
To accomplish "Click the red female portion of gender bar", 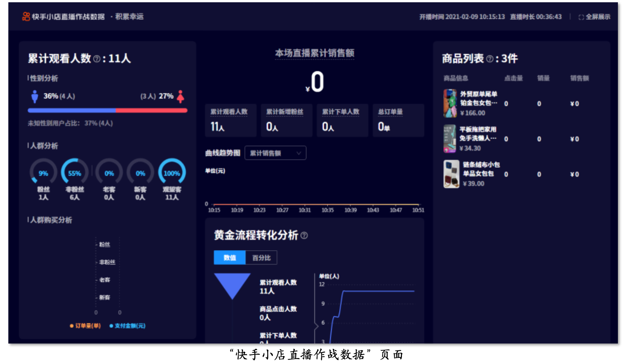I will coord(151,110).
